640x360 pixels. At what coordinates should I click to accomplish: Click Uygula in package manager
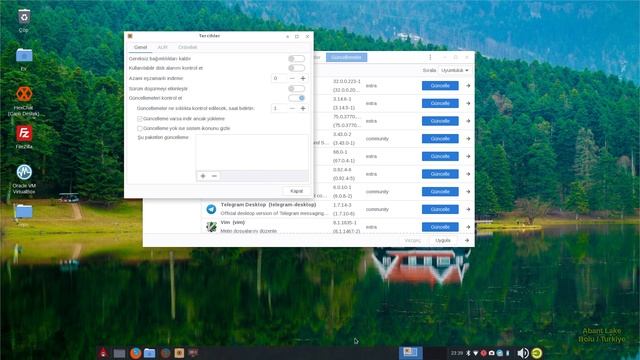click(443, 240)
